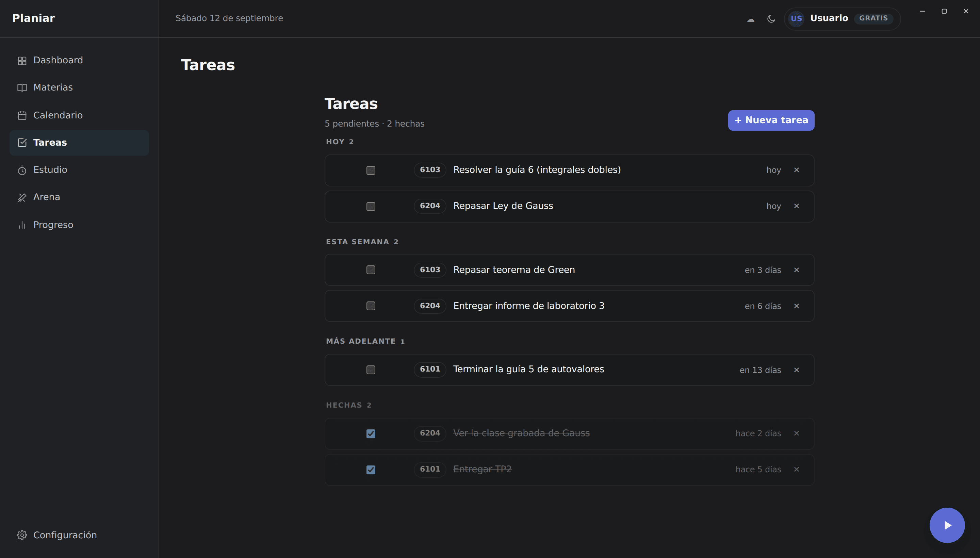Remove task Entregar informe de laboratorio 3
The height and width of the screenshot is (558, 980).
coord(796,306)
